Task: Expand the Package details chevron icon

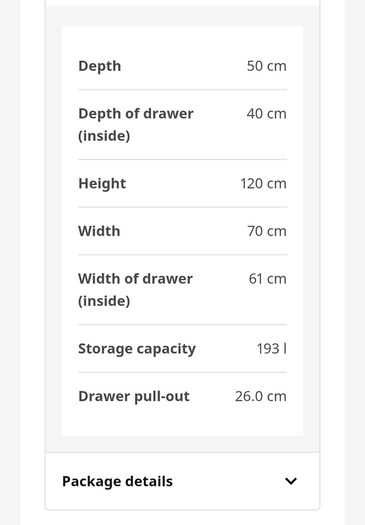Action: [x=291, y=481]
